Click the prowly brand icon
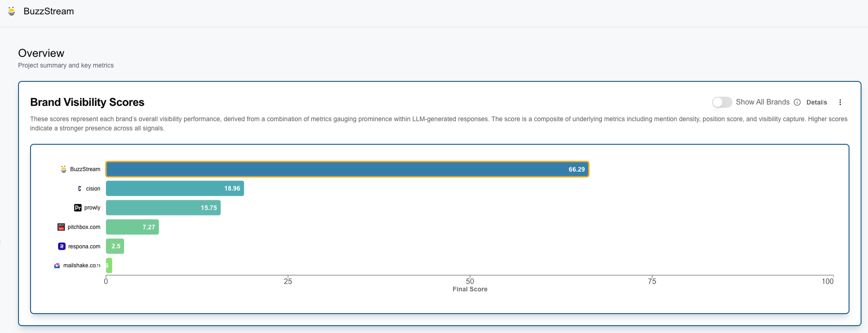868x333 pixels. [x=78, y=208]
